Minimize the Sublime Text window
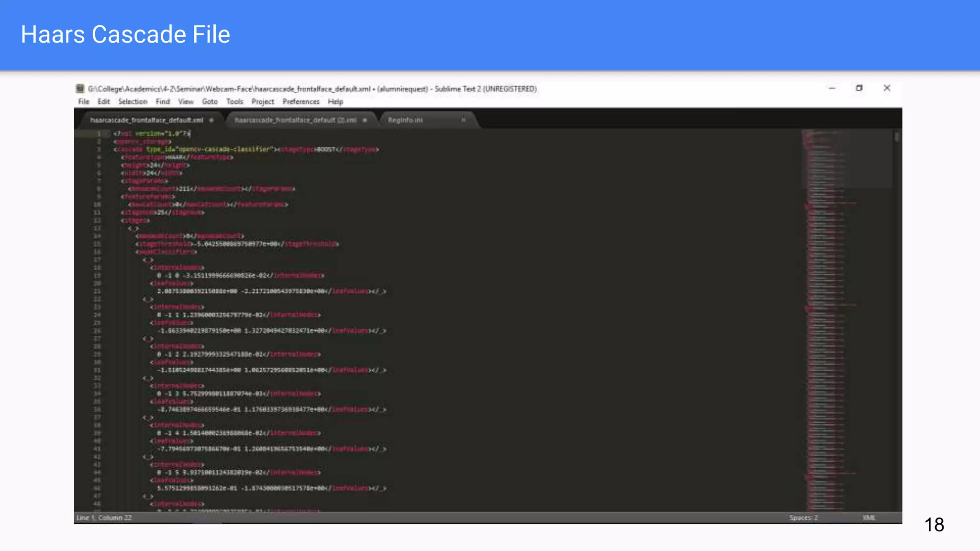The height and width of the screenshot is (551, 980). (832, 88)
